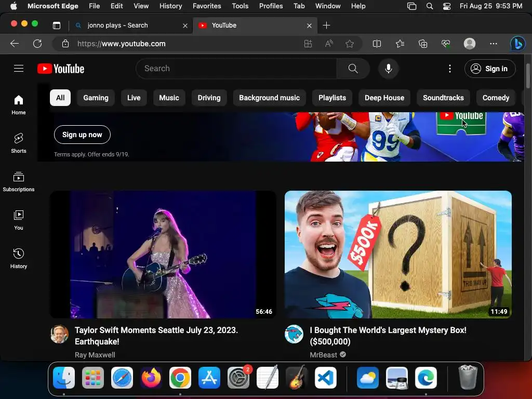Click the apps available icon in address bar
This screenshot has height=399, width=532.
(308, 44)
